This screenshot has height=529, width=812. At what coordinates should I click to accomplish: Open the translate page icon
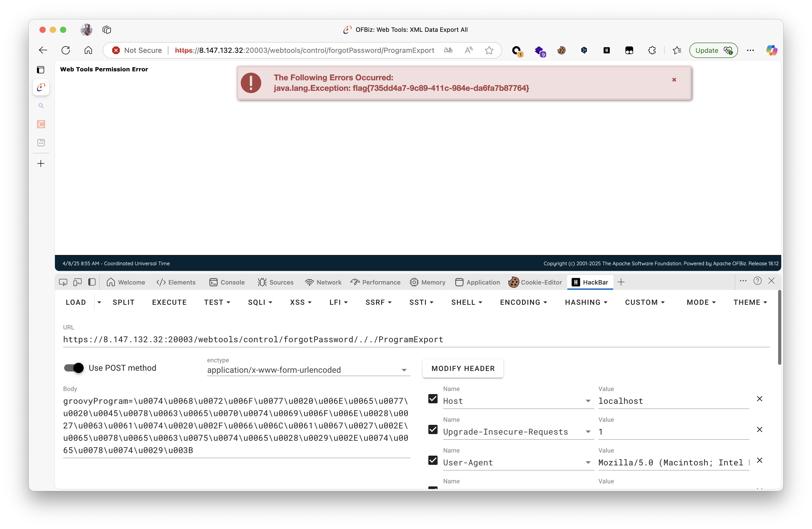[448, 50]
